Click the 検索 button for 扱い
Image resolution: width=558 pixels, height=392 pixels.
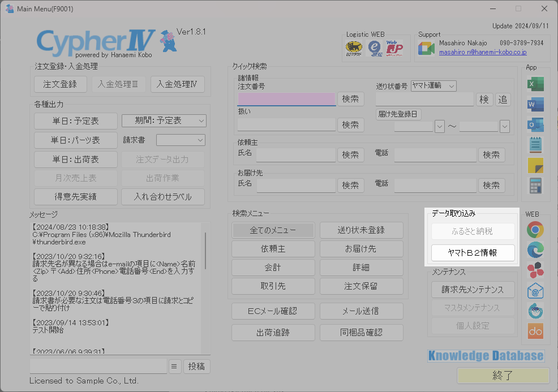350,125
